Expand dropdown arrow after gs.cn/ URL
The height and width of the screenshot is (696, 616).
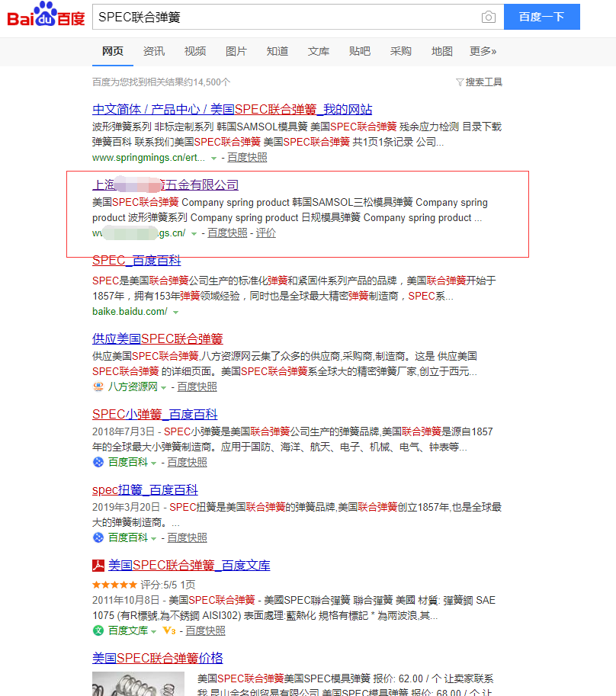pos(194,233)
